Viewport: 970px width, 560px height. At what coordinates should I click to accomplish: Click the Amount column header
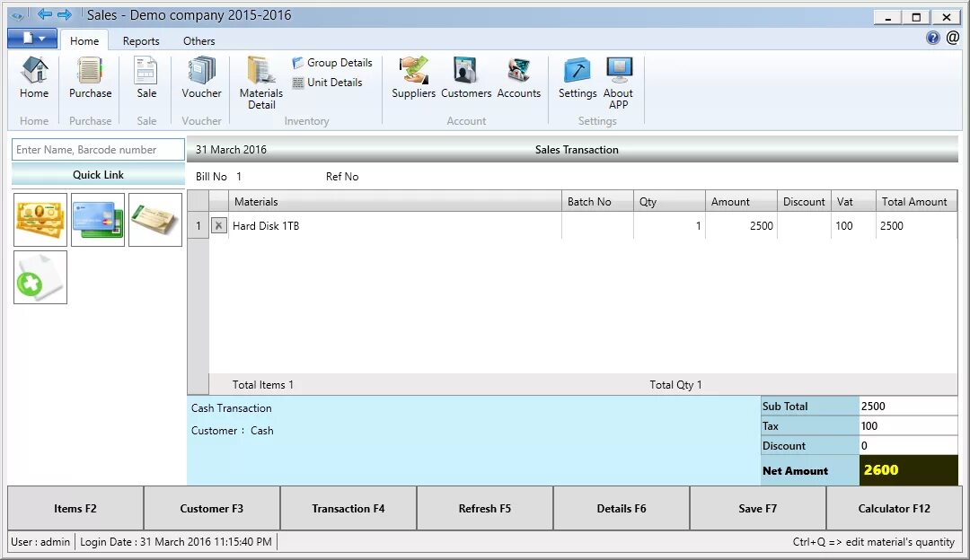[x=741, y=202]
